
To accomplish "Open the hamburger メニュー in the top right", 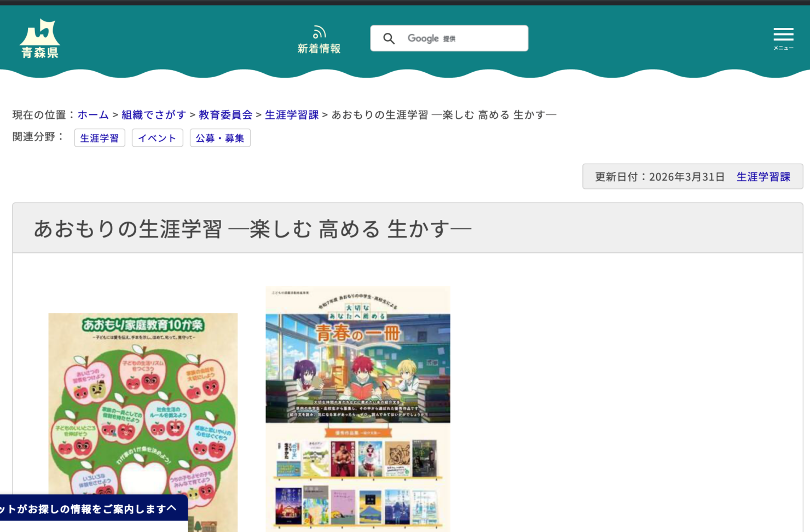I will point(783,35).
